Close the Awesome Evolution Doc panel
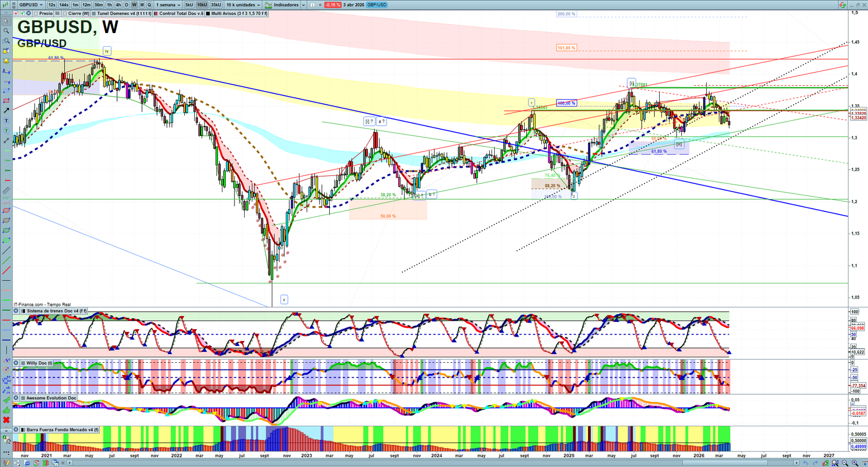 pos(16,398)
